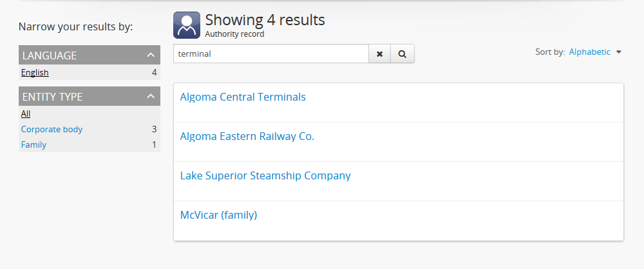Click the 'Narrow your results by' label
Image resolution: width=644 pixels, height=269 pixels.
coord(75,27)
